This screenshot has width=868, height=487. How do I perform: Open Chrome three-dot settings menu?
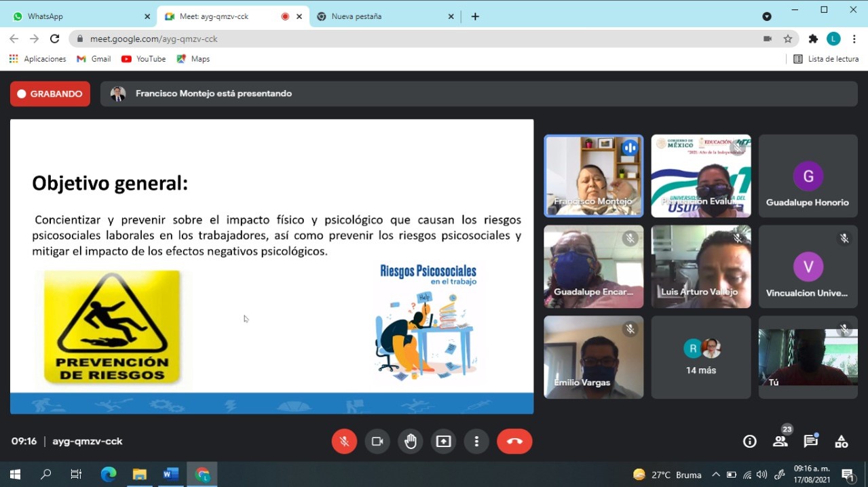tap(854, 39)
